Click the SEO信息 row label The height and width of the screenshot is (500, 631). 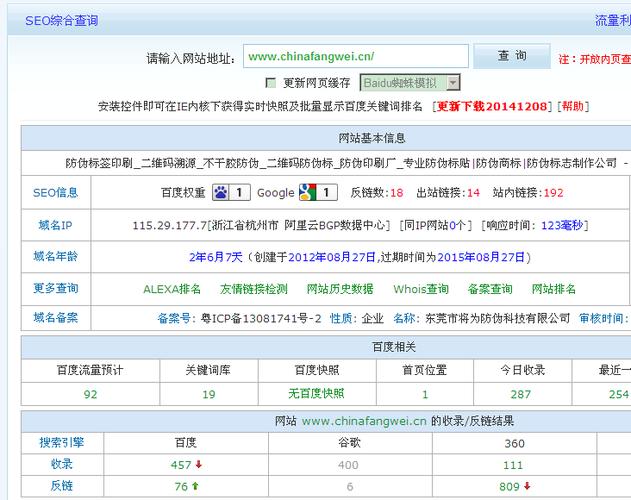coord(56,192)
